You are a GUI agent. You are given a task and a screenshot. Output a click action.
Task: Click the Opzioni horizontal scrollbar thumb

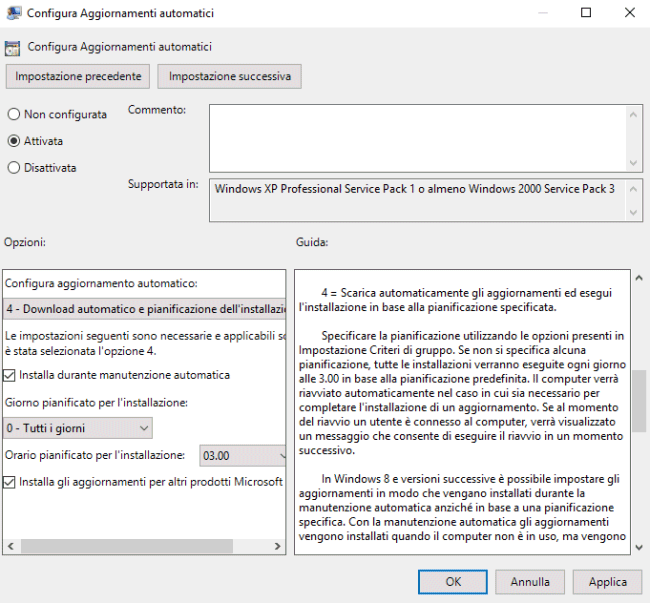[x=127, y=546]
